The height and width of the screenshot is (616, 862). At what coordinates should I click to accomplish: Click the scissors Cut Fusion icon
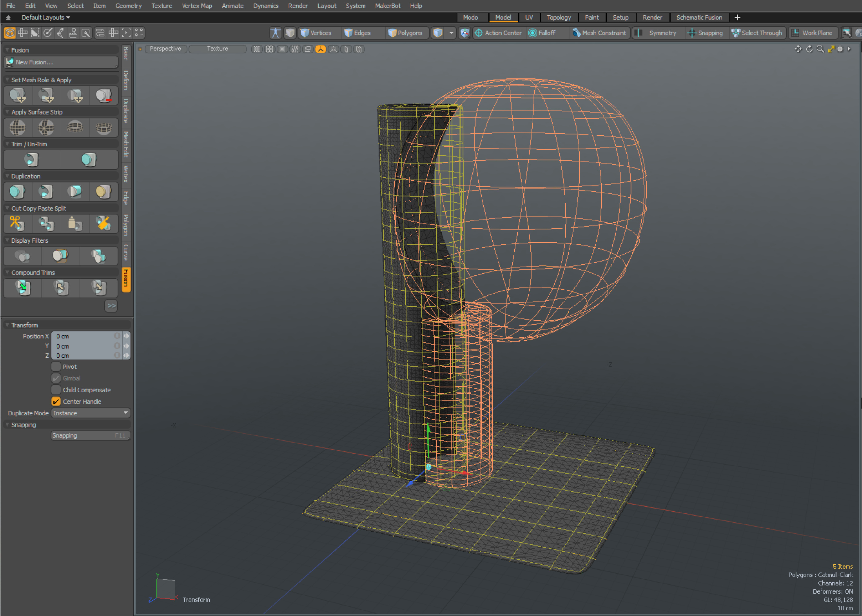click(17, 224)
